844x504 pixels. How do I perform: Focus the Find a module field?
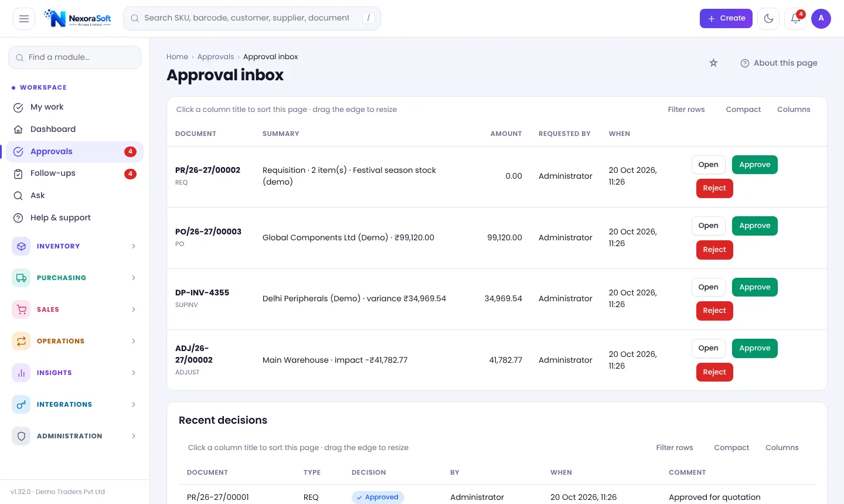[x=74, y=57]
